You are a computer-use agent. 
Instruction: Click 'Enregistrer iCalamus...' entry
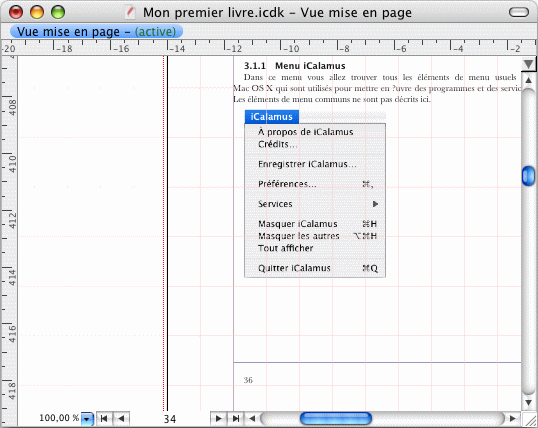[x=307, y=164]
